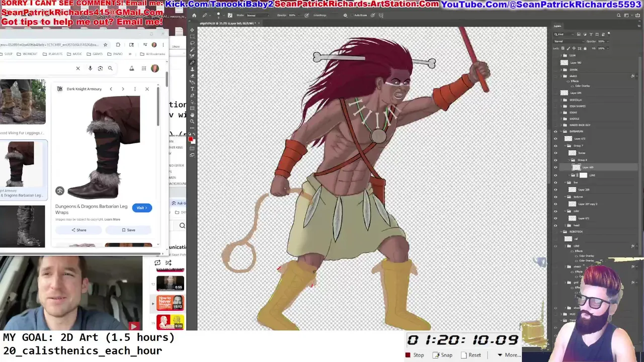This screenshot has width=644, height=362.
Task: Select the Pen tool
Action: pyautogui.click(x=192, y=95)
